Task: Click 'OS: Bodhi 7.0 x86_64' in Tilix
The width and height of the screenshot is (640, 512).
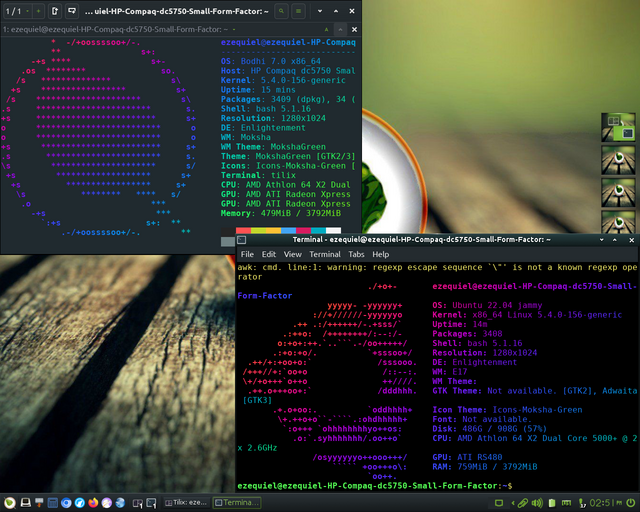Action: coord(271,61)
